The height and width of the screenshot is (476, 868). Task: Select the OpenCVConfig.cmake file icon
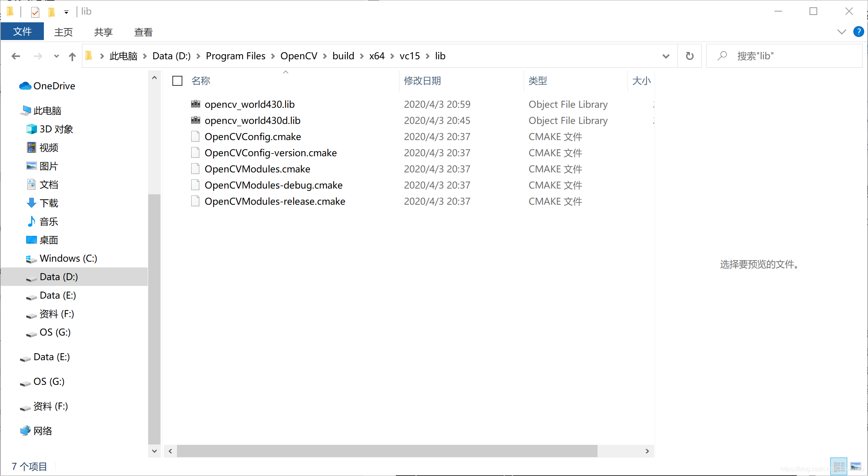coord(195,136)
